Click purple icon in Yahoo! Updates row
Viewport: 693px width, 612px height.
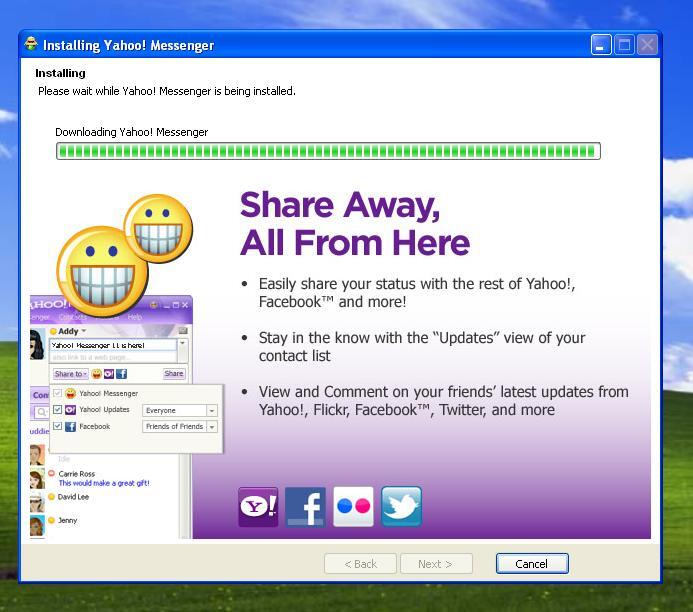tap(70, 410)
